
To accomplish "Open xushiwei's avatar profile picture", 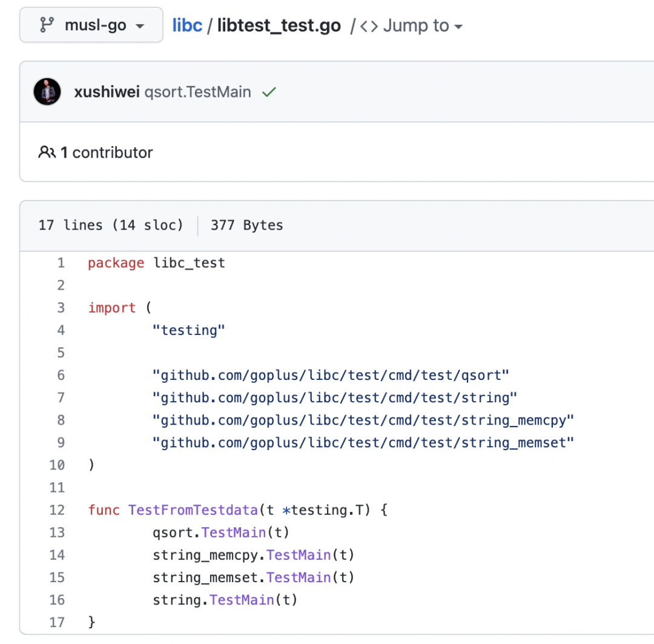I will point(47,91).
